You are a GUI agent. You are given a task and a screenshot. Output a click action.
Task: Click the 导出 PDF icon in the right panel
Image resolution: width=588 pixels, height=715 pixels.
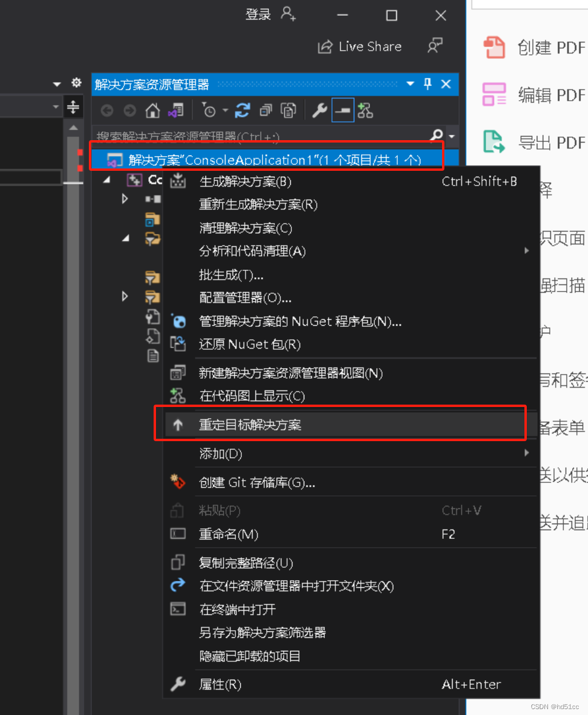pyautogui.click(x=494, y=142)
